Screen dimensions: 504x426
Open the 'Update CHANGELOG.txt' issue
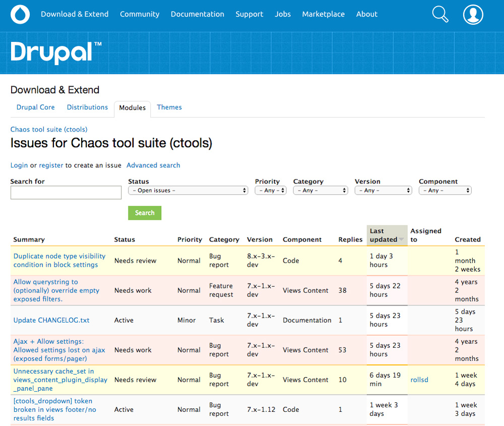pyautogui.click(x=51, y=320)
